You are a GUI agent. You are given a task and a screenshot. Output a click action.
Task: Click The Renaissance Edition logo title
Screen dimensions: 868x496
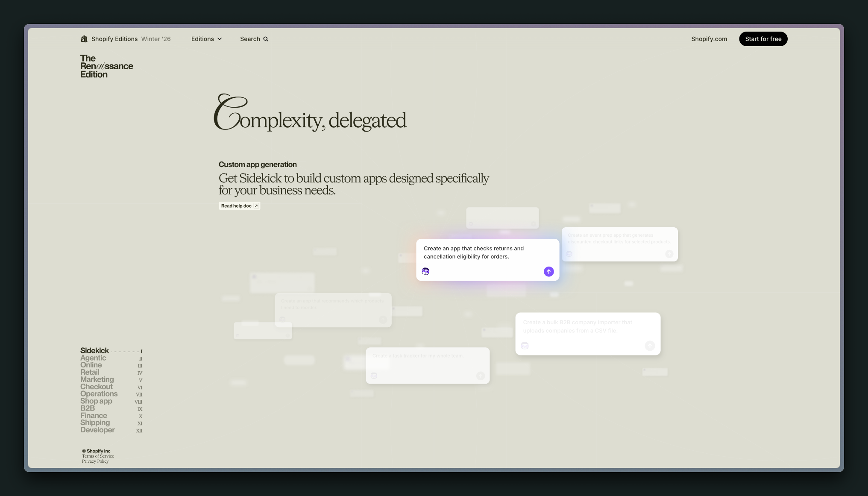coord(106,66)
